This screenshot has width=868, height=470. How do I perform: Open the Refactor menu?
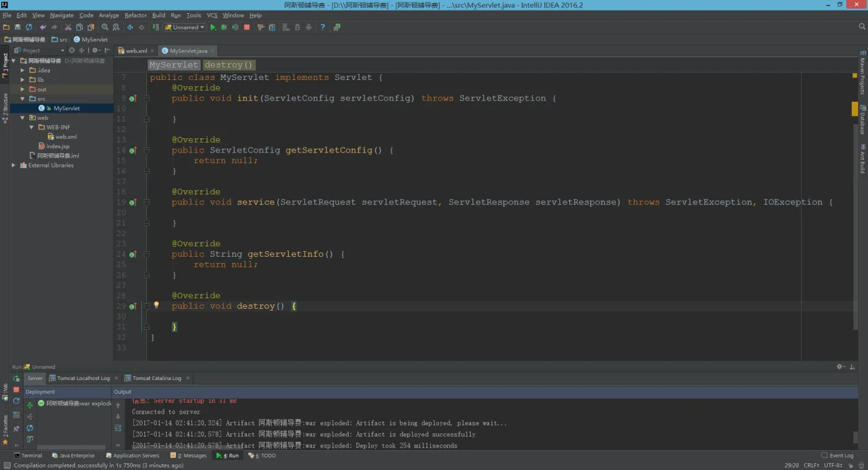coord(136,15)
